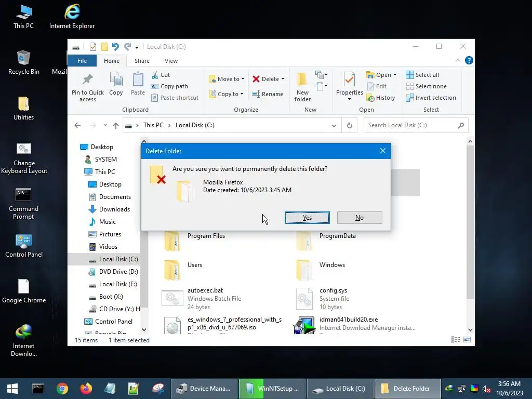Screen dimensions: 532x399
Task: Click the Search Local Disk (C:) field
Action: 416,125
